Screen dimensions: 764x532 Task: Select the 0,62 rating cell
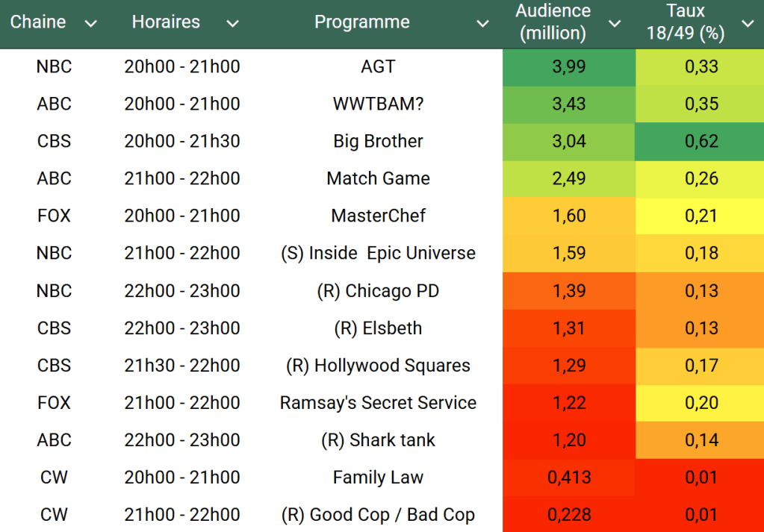point(701,141)
